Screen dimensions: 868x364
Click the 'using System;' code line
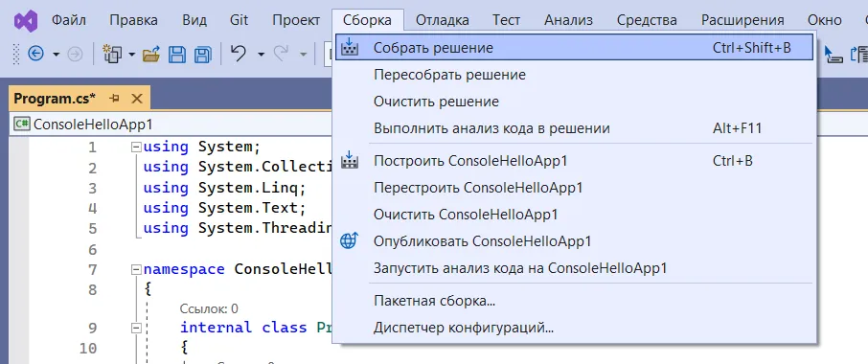click(x=201, y=148)
